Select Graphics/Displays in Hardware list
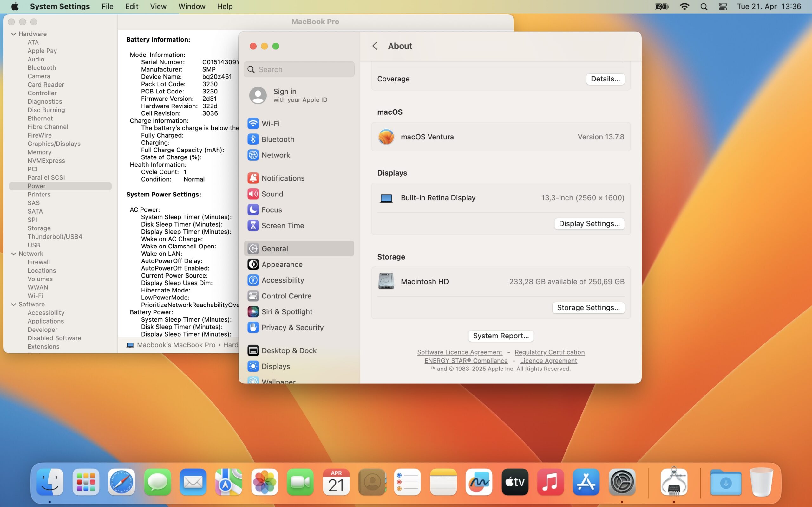 click(54, 144)
